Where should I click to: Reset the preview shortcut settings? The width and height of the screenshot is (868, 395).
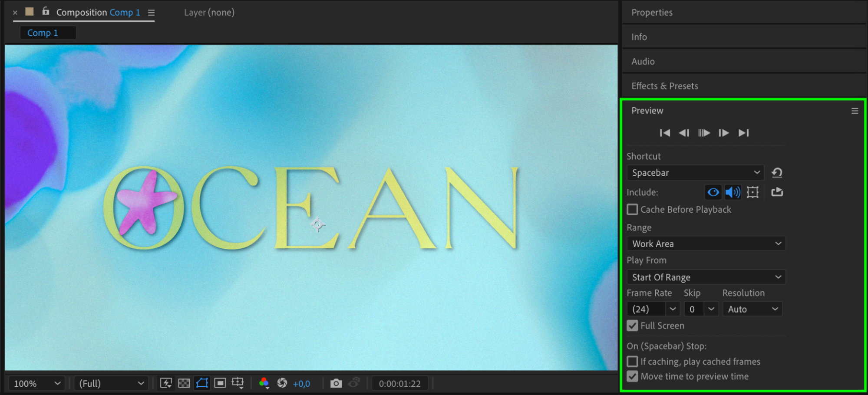[x=777, y=173]
